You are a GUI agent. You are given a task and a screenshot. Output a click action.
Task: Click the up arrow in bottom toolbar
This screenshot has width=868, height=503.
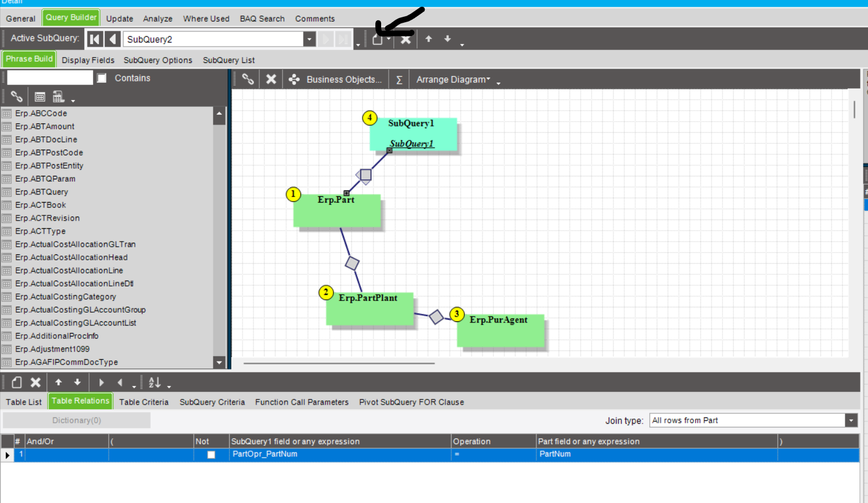point(58,382)
